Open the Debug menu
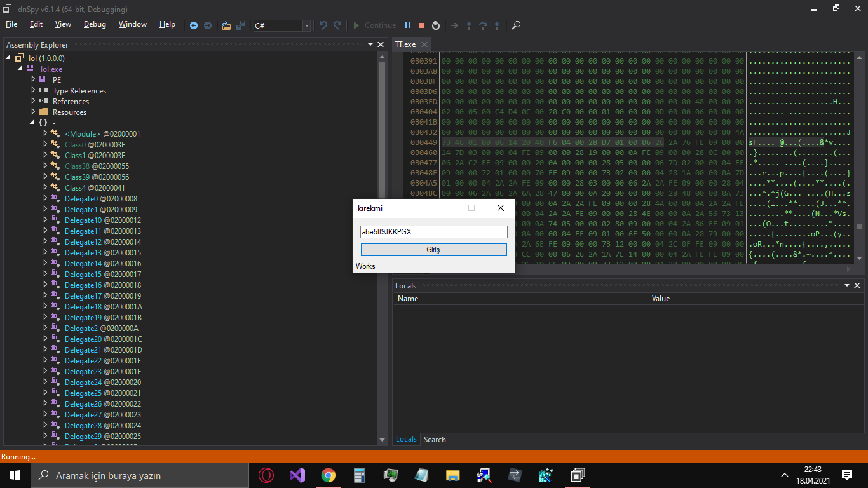The image size is (868, 488). (x=95, y=24)
